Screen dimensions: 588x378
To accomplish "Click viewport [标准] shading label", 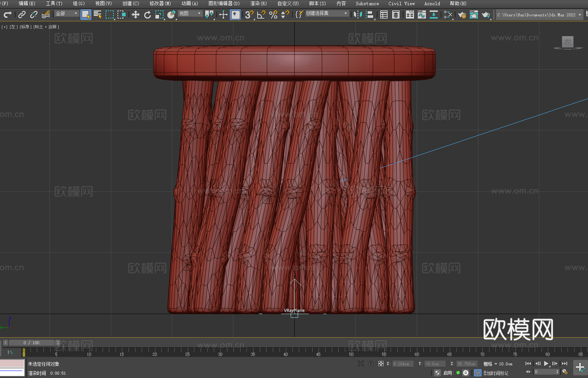I will (26, 27).
